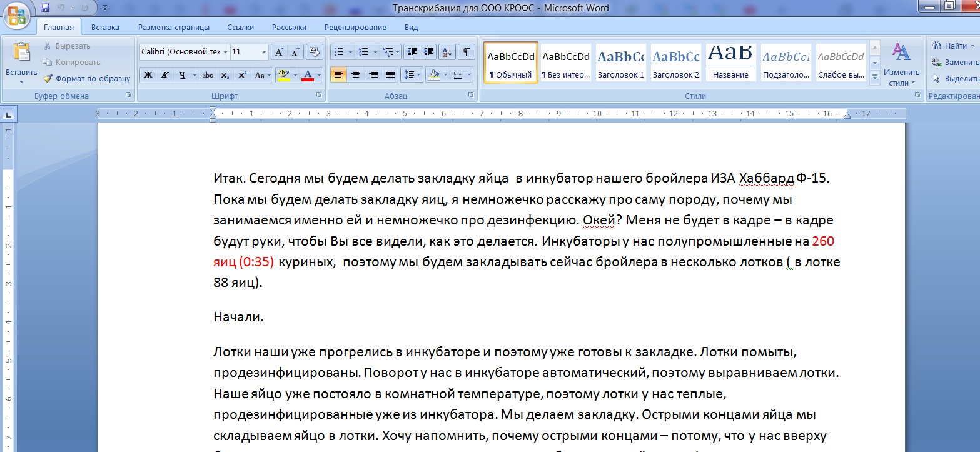
Task: Decrease paragraph indent
Action: (412, 52)
